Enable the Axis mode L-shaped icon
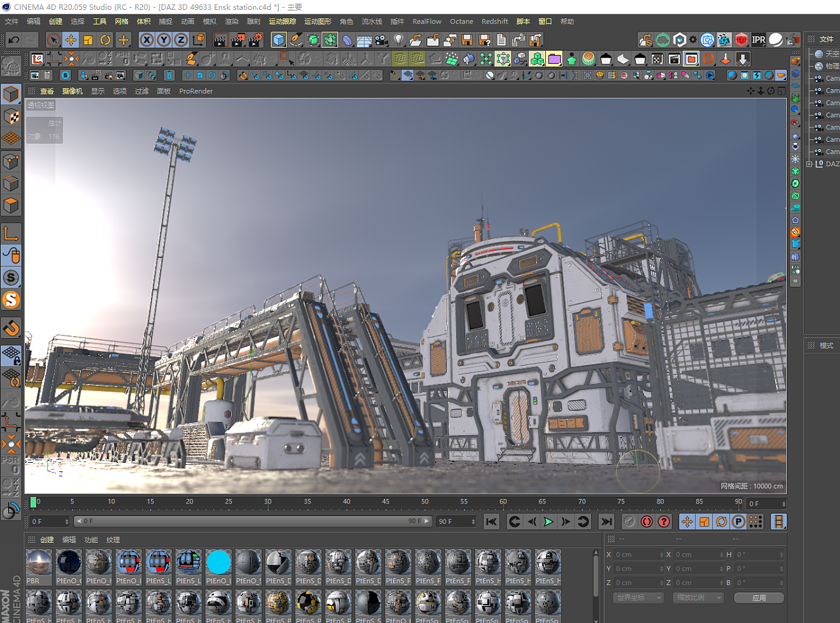This screenshot has width=840, height=623. coord(11,233)
